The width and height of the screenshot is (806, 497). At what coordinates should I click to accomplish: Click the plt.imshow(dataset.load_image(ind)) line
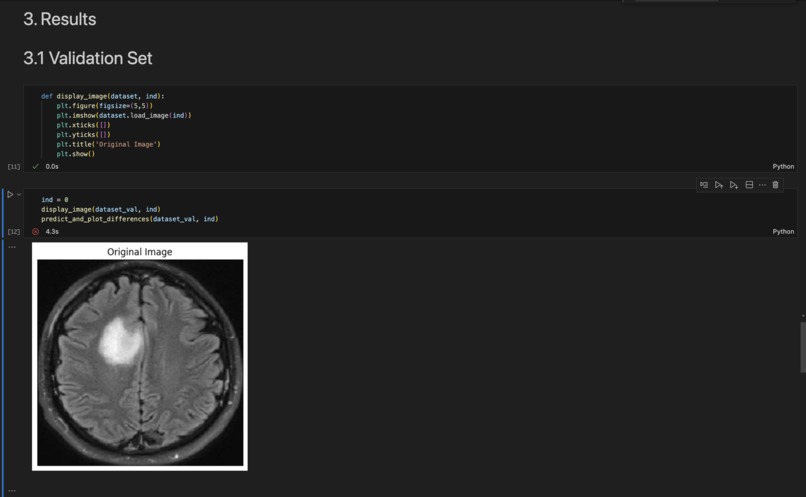pos(124,116)
